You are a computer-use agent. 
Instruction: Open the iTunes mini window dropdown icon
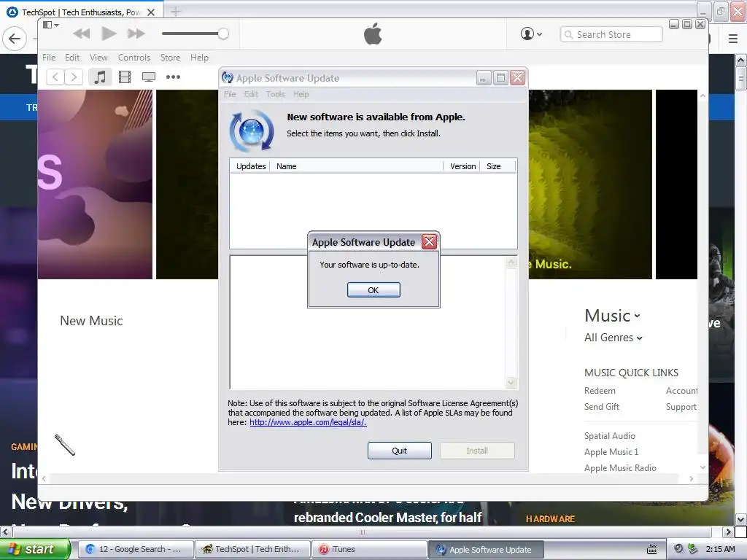(x=51, y=25)
